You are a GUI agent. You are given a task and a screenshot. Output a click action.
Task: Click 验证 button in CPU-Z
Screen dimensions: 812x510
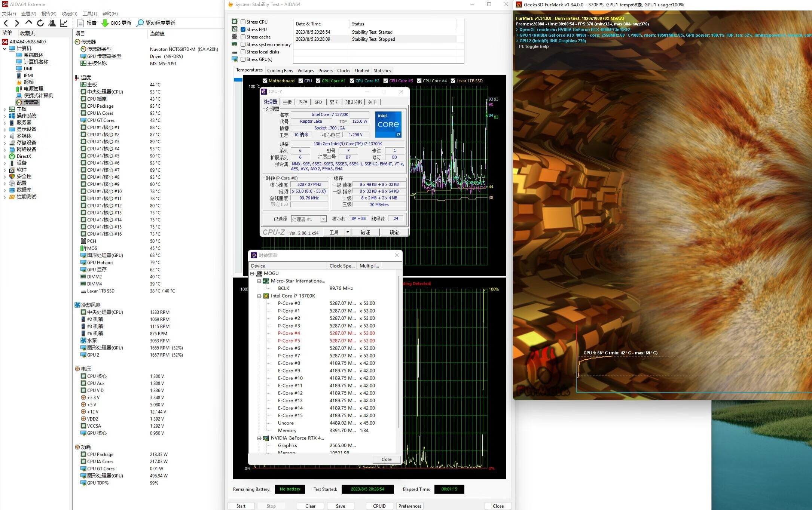(x=365, y=232)
